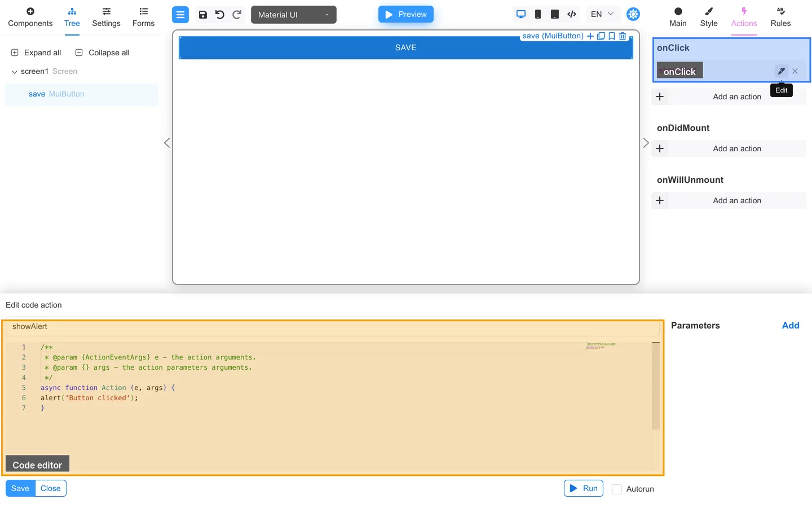Switch to the Rules tab
Image resolution: width=812 pixels, height=508 pixels.
[781, 17]
